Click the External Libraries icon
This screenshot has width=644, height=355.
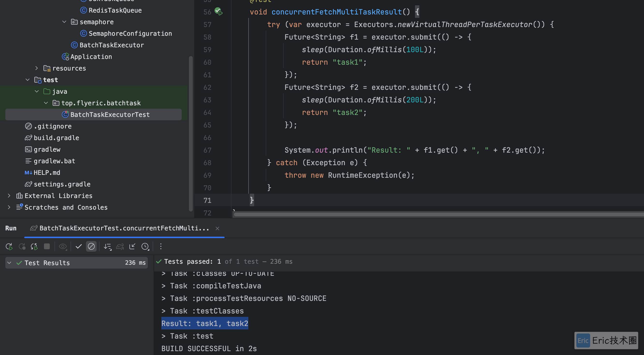click(x=19, y=196)
